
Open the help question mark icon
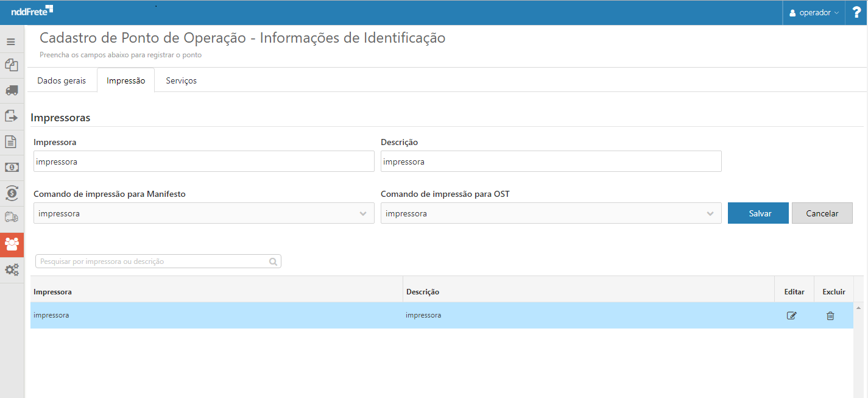[x=856, y=13]
